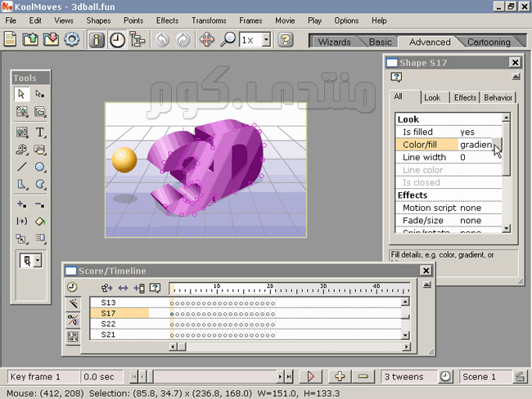The height and width of the screenshot is (399, 532).
Task: Open the Color/fill gradient dropdown arrow
Action: tap(497, 145)
